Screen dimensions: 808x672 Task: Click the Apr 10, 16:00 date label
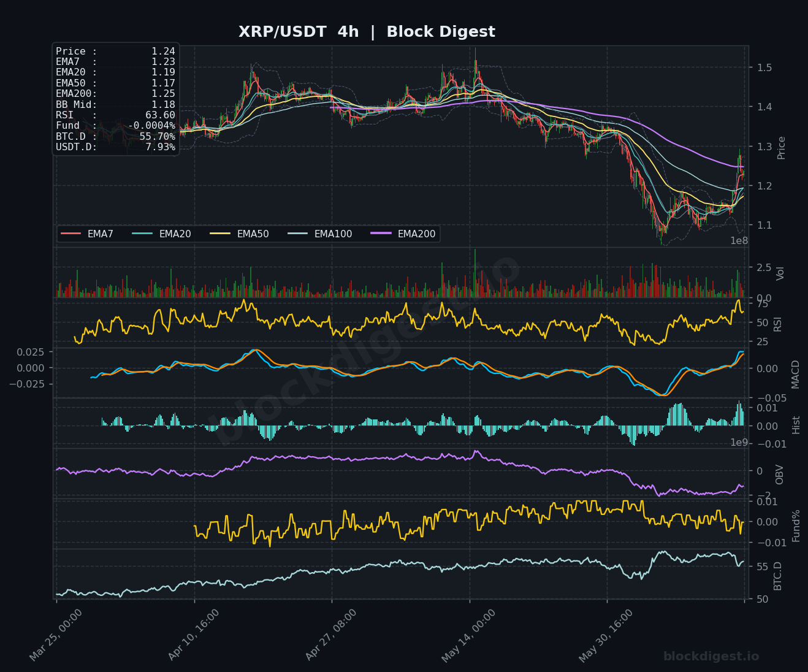click(x=193, y=635)
